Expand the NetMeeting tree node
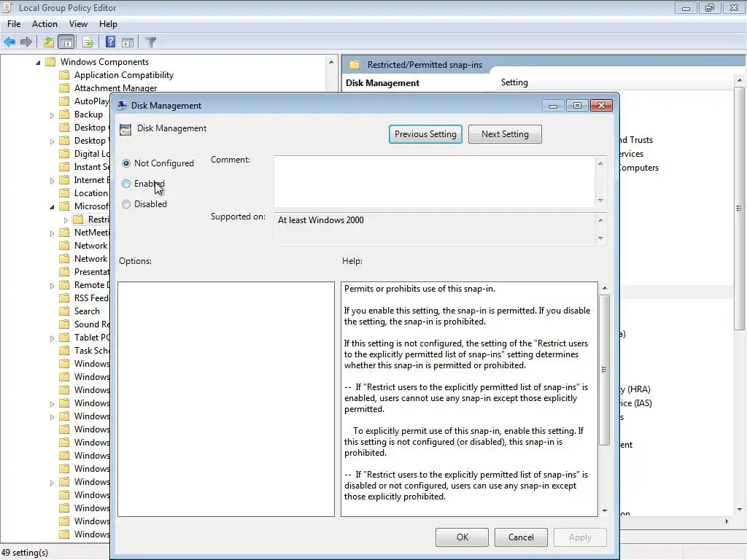The height and width of the screenshot is (560, 747). click(x=52, y=233)
